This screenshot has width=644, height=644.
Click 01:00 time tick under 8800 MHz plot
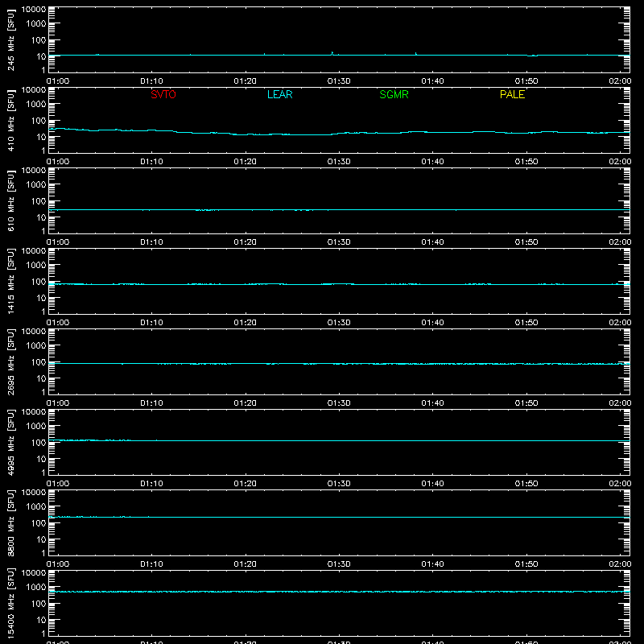click(x=58, y=564)
